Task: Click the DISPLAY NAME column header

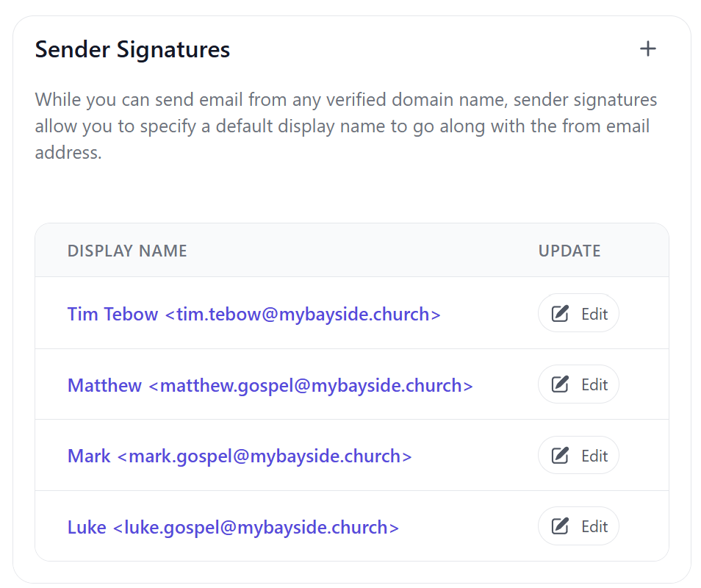Action: (x=127, y=251)
